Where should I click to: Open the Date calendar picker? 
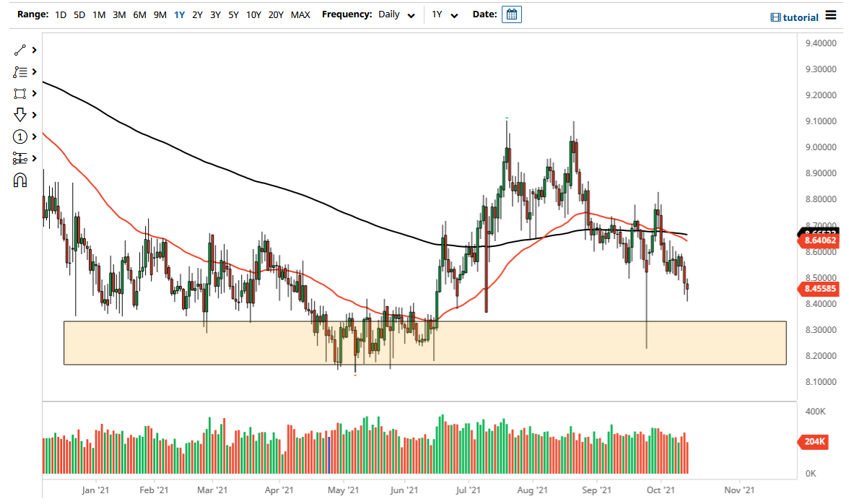click(x=511, y=14)
